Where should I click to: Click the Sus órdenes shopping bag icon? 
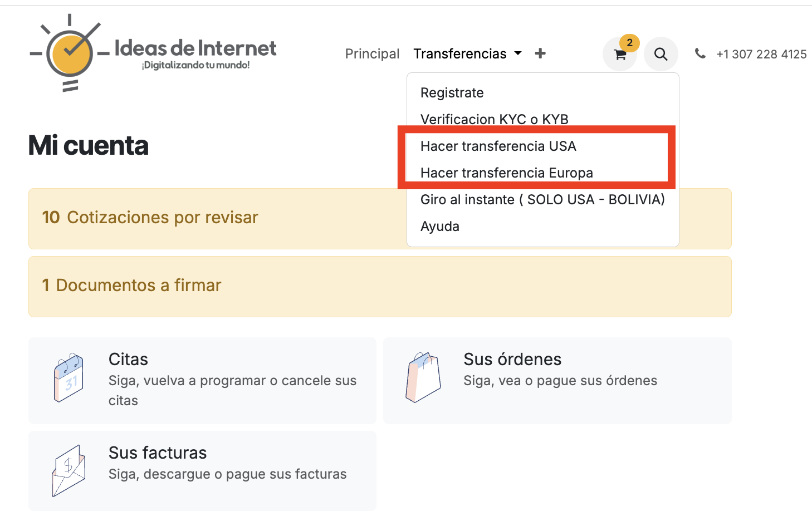pos(423,377)
